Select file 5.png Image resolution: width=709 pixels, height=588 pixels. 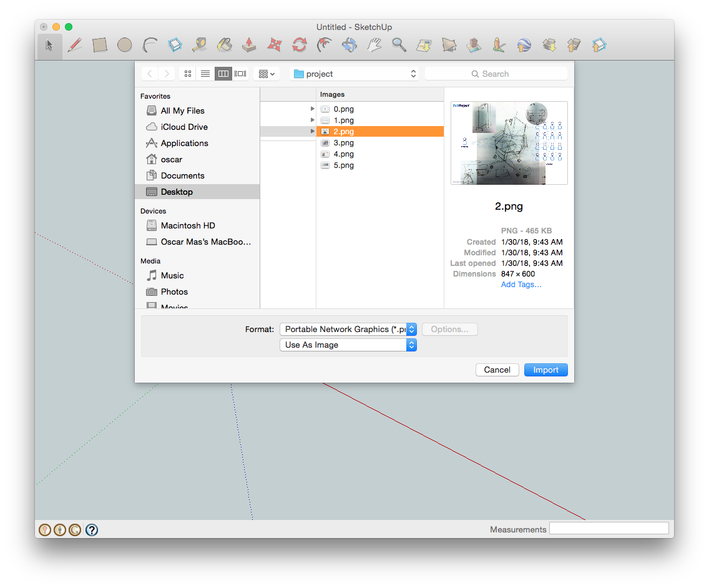coord(380,165)
